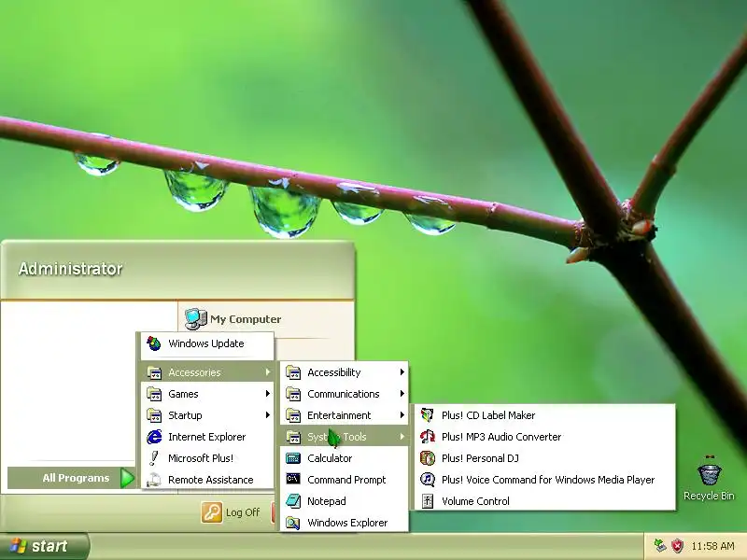Click the Plus! Personal DJ text
747x560 pixels.
pos(480,458)
